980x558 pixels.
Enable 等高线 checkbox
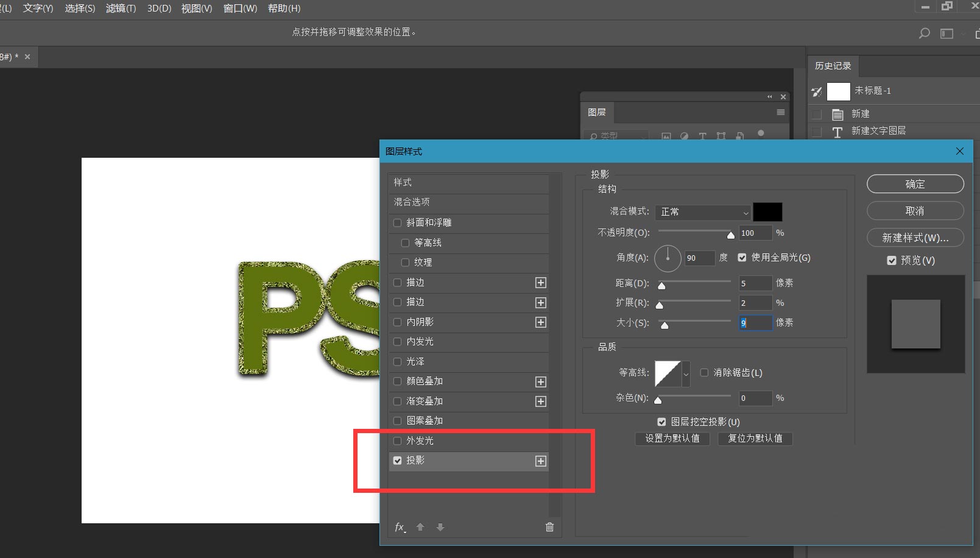(x=405, y=243)
